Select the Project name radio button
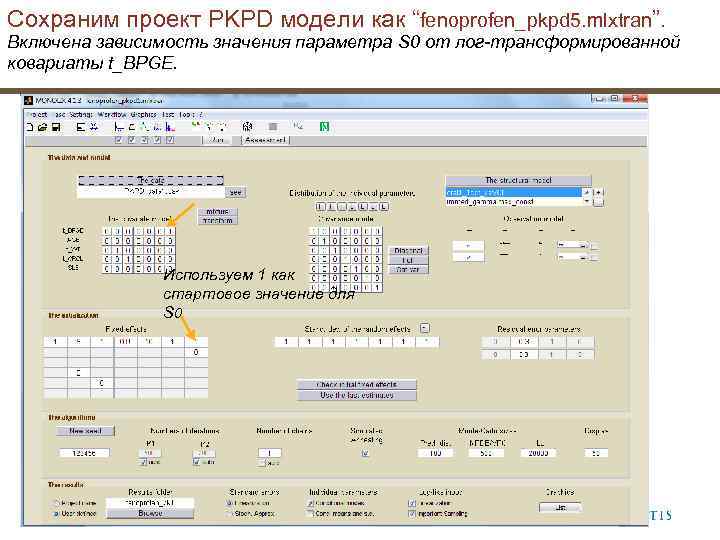The image size is (720, 540). pos(57,503)
